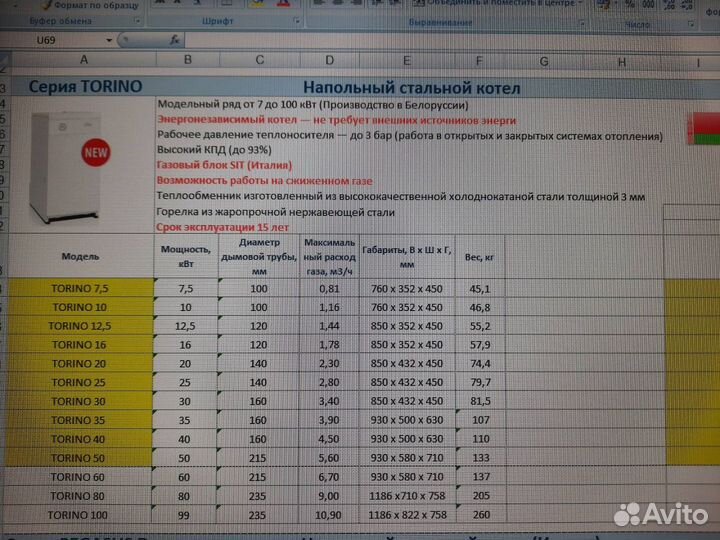Screen dimensions: 720x540
Task: Click the dimensions cell '1186 x710 x 758'
Action: pyautogui.click(x=407, y=496)
